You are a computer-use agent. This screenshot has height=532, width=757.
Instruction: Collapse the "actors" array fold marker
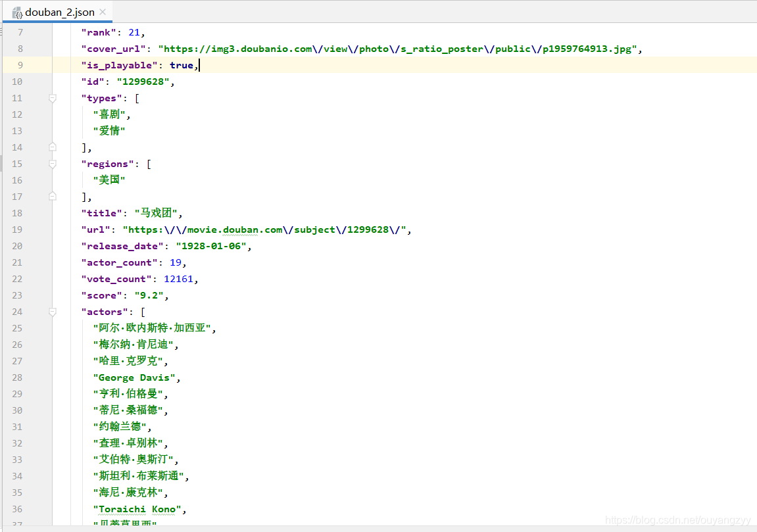pyautogui.click(x=53, y=312)
